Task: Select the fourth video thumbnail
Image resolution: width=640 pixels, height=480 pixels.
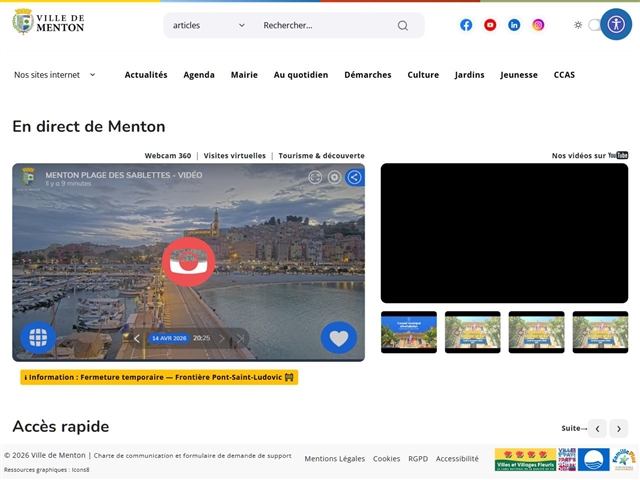Action: tap(600, 332)
